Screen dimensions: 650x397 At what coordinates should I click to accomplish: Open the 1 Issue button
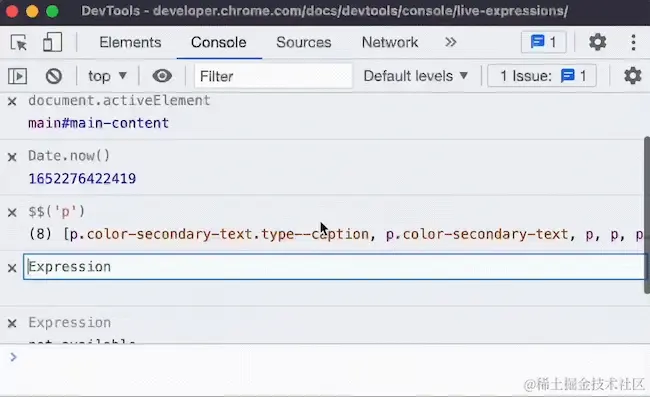[x=542, y=76]
